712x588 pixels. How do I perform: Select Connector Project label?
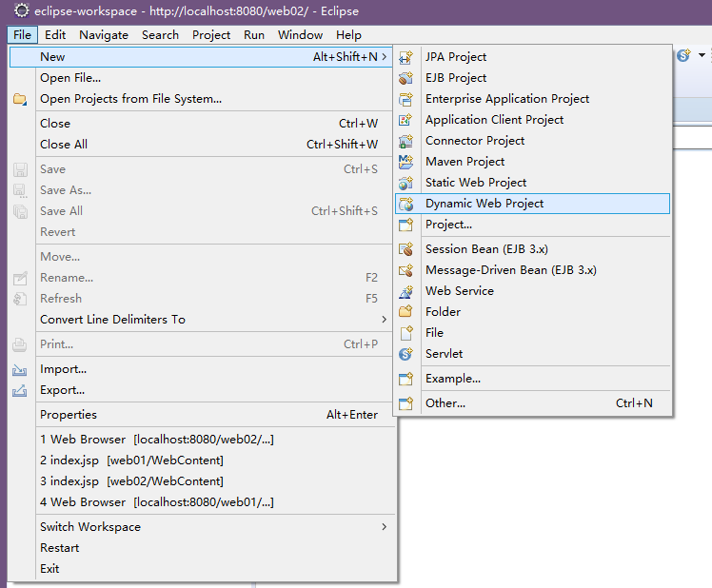(475, 141)
